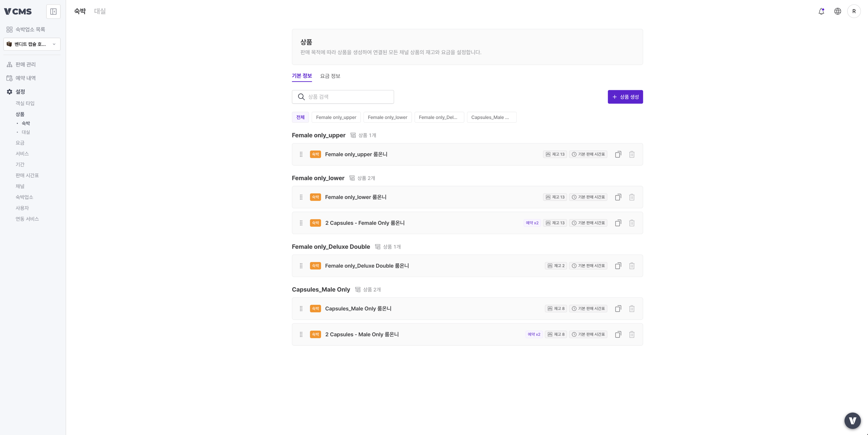
Task: Duplicate Capsules_Male Only 룸온니 product
Action: click(x=618, y=308)
